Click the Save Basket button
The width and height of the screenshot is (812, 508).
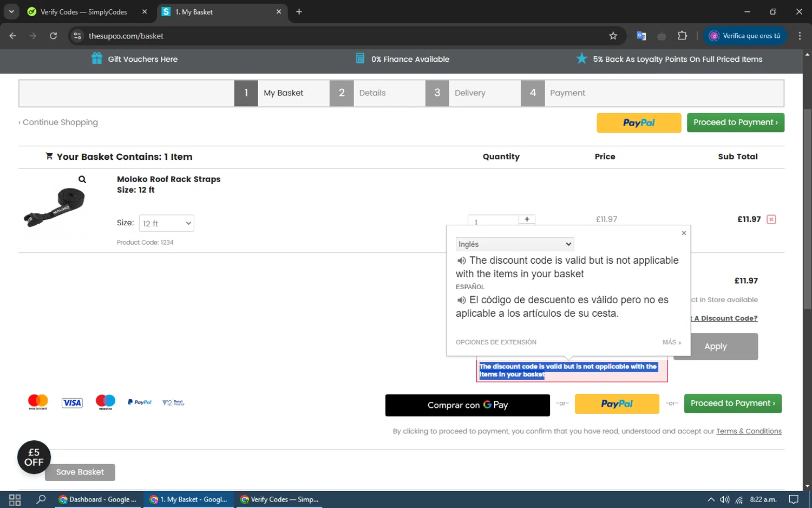[80, 472]
